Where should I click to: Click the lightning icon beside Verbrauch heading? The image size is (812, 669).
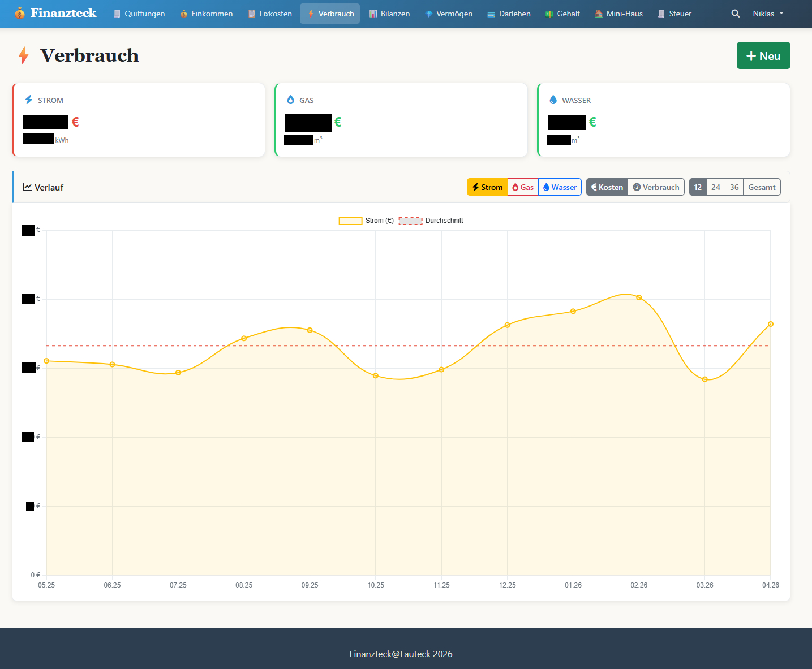point(24,55)
